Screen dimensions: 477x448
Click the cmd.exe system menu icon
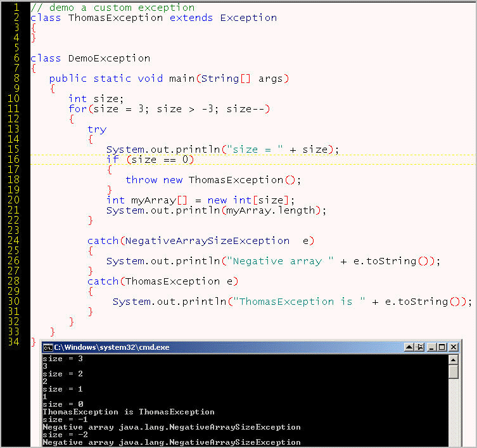click(48, 347)
